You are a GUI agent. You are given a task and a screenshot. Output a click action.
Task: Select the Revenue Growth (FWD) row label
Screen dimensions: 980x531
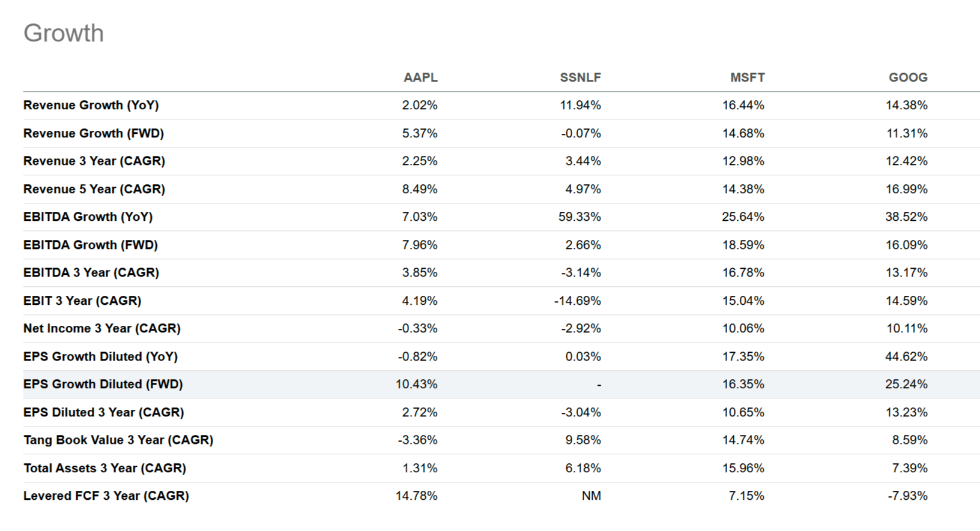click(x=94, y=133)
